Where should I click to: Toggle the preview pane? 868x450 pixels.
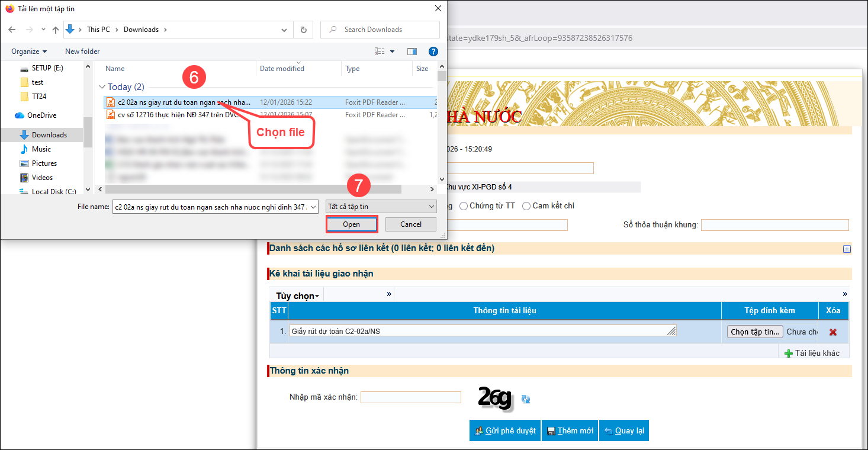[x=412, y=52]
